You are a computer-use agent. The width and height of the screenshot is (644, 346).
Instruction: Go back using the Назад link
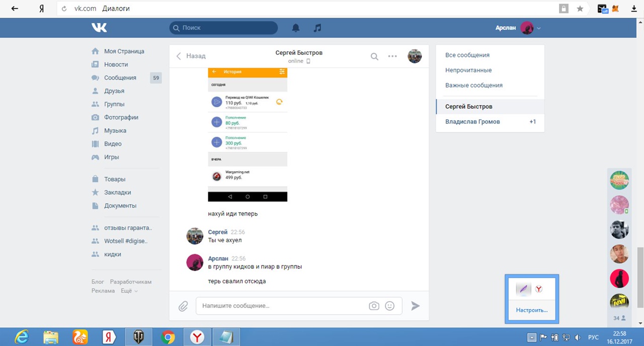click(191, 56)
